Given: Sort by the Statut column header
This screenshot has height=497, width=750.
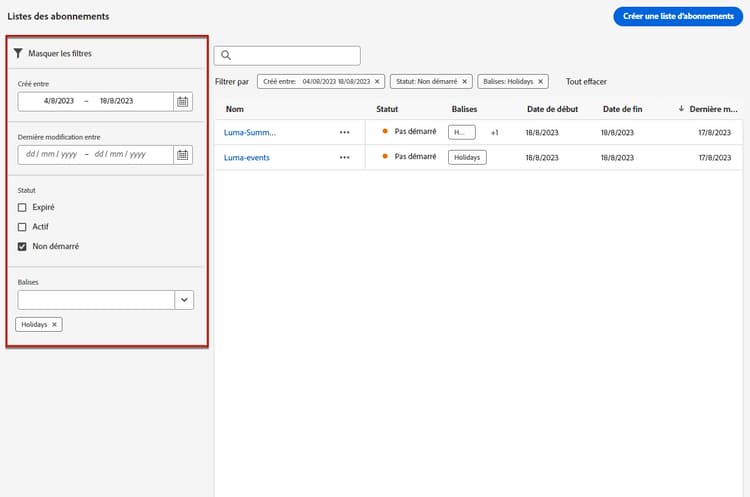Looking at the screenshot, I should point(387,109).
